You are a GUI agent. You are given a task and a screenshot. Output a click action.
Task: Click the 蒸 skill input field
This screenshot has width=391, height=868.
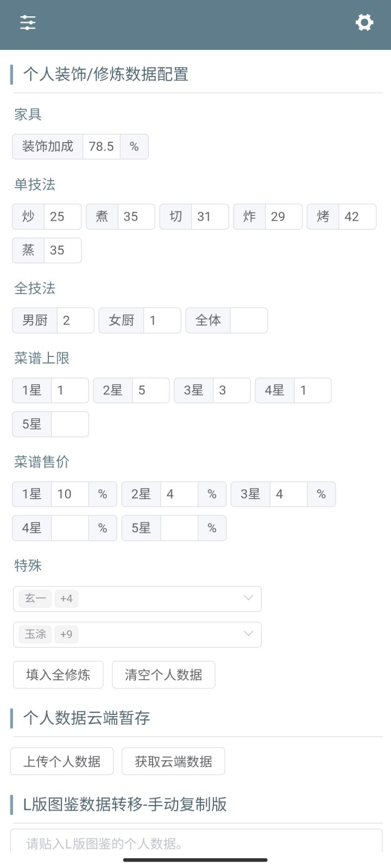(x=62, y=251)
